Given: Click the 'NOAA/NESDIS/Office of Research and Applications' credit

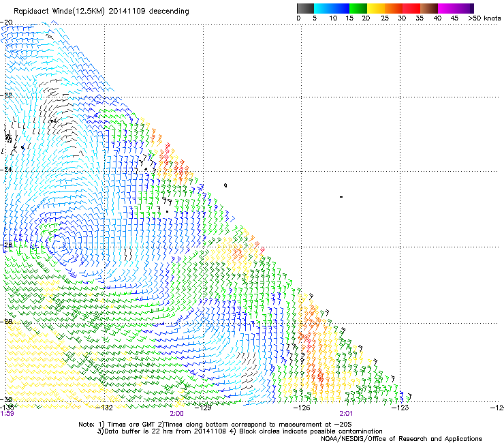Looking at the screenshot, I should 401,439.
